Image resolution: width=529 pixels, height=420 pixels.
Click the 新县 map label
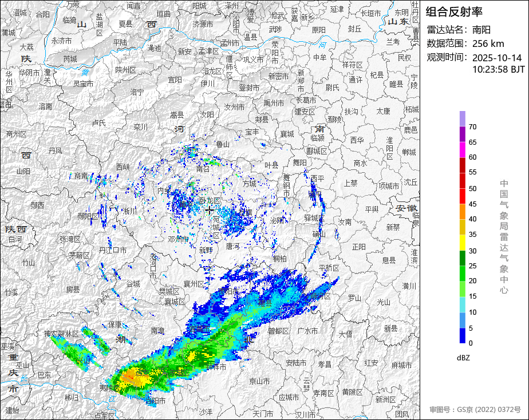click(390, 328)
